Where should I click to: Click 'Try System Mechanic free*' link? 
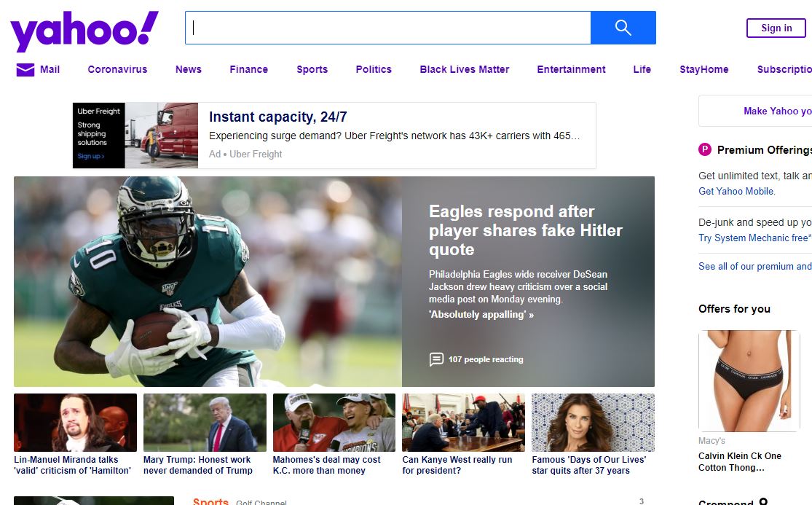[755, 238]
